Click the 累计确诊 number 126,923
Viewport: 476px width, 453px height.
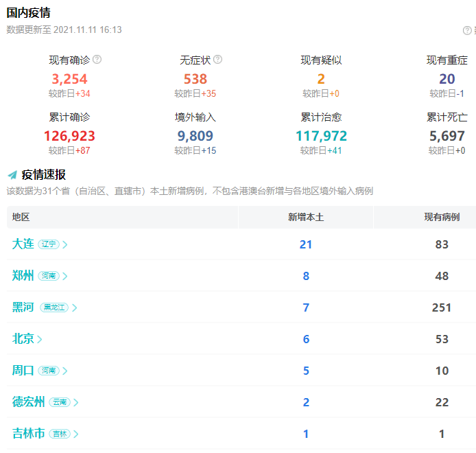tap(69, 136)
